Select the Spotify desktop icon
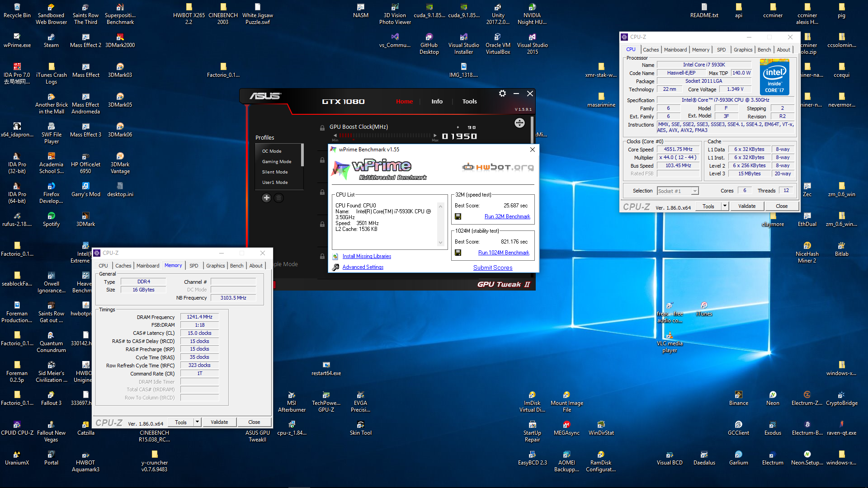The width and height of the screenshot is (868, 488). [51, 220]
